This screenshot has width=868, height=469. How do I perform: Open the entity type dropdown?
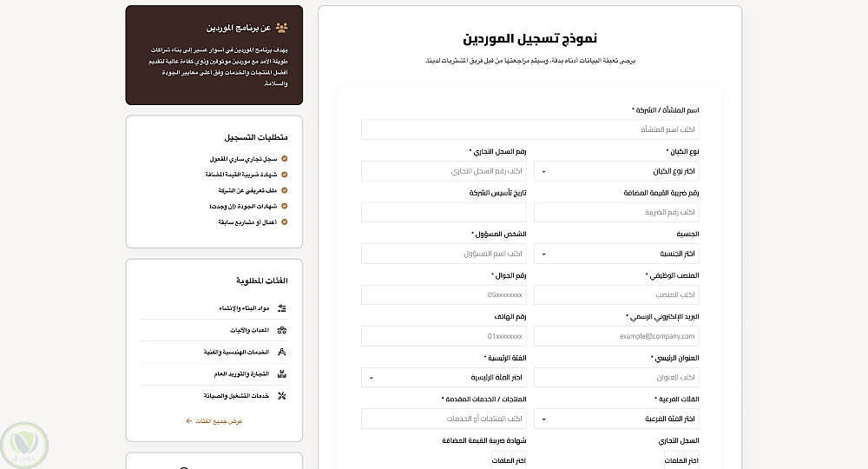(616, 171)
